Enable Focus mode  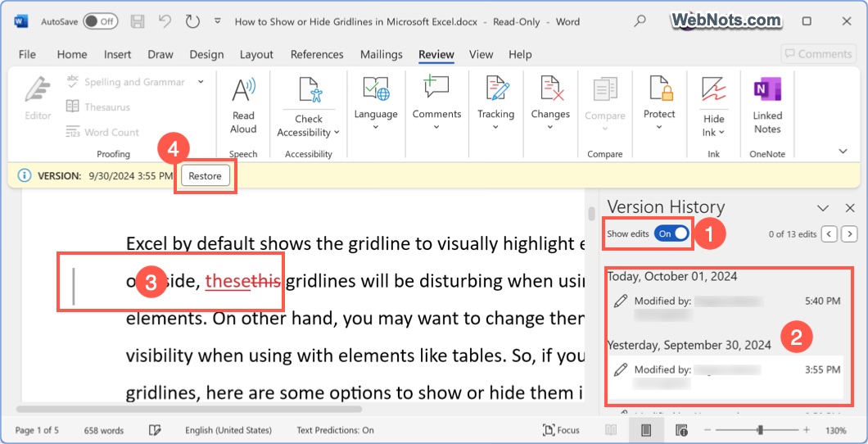coord(561,430)
